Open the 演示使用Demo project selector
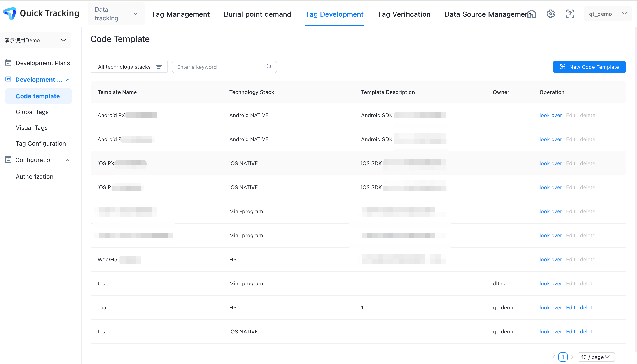The image size is (637, 364). pyautogui.click(x=35, y=40)
